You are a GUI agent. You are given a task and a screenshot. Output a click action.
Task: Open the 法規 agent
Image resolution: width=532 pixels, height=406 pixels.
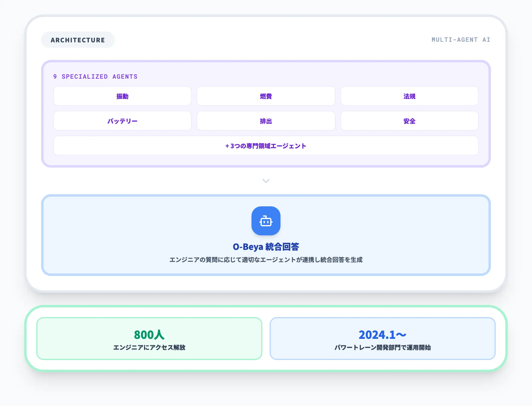tap(409, 96)
